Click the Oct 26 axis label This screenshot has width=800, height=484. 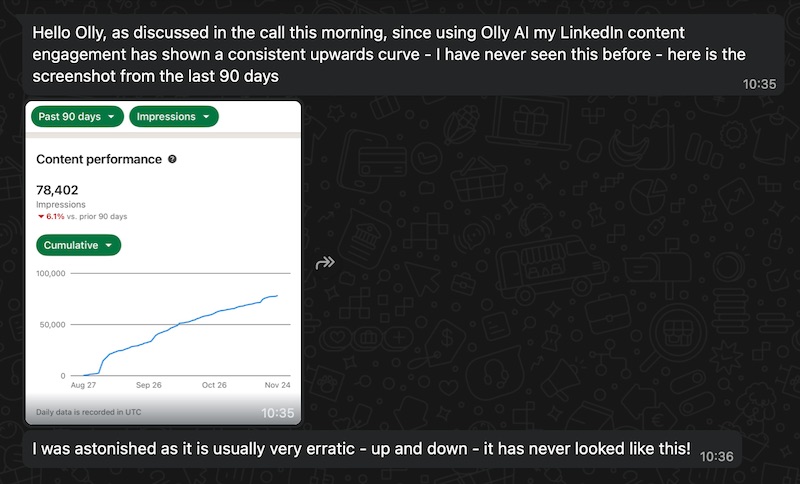[214, 385]
